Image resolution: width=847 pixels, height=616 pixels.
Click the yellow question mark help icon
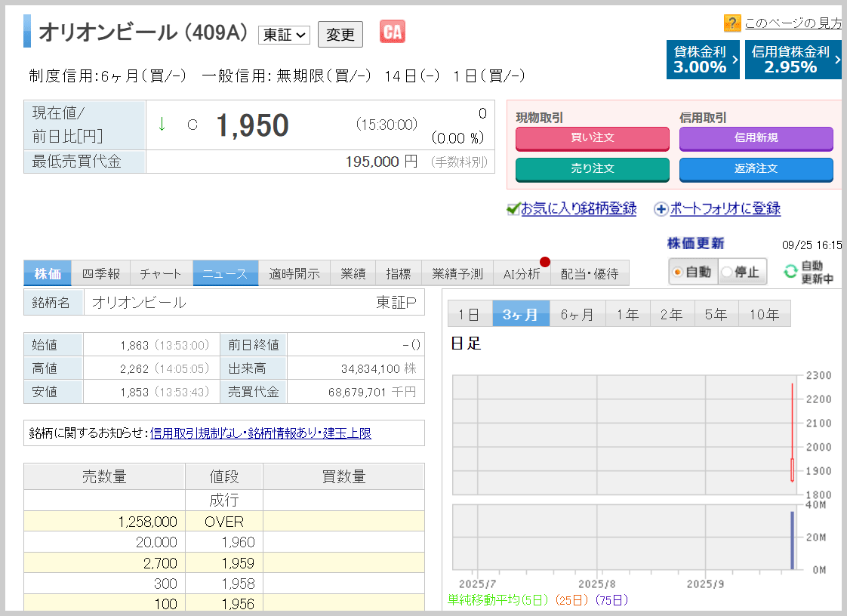tap(731, 23)
